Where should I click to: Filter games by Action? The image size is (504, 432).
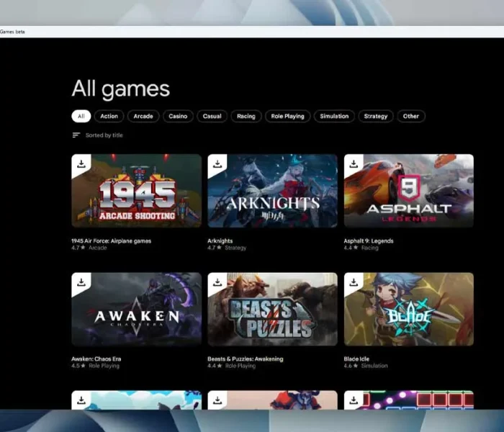(109, 116)
